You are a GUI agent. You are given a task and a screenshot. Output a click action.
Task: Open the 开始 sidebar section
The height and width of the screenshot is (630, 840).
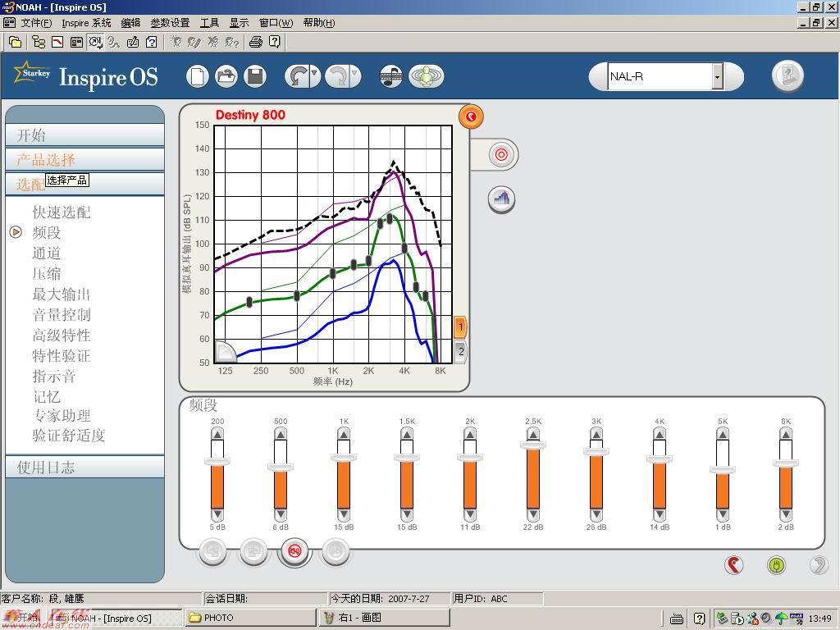[84, 135]
